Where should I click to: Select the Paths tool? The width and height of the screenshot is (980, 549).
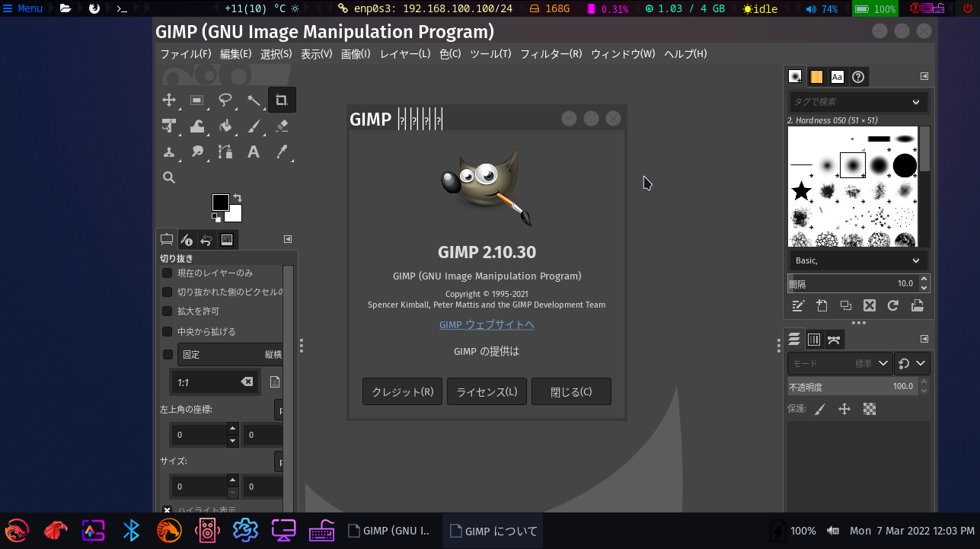(225, 152)
